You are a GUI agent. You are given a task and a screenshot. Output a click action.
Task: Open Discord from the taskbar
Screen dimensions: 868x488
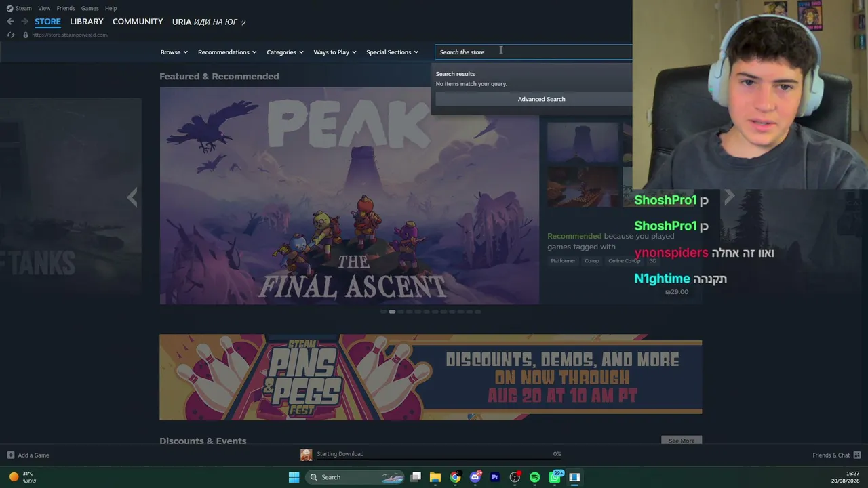[475, 477]
